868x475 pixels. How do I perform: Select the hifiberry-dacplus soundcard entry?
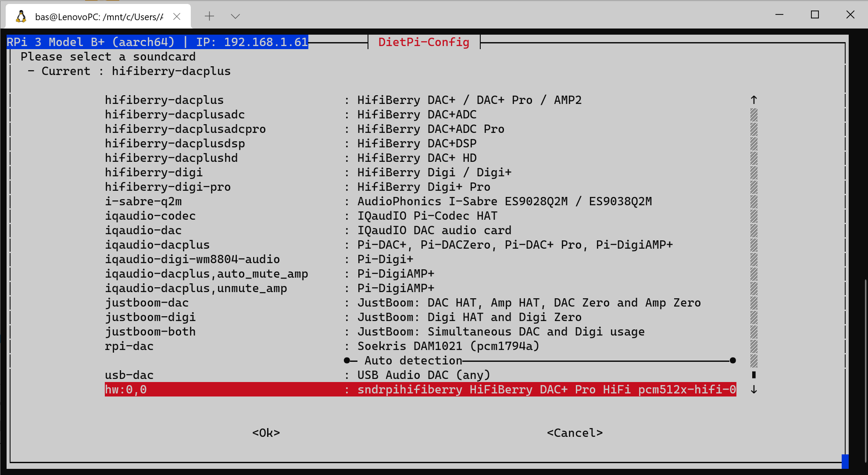pos(164,100)
